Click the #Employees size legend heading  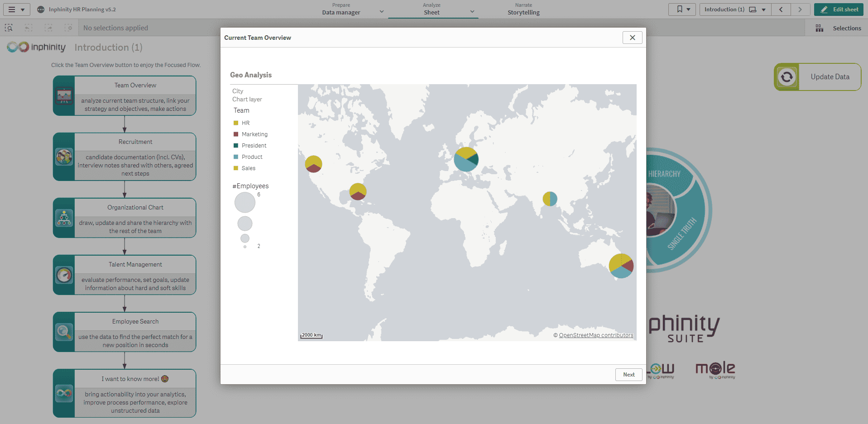250,186
